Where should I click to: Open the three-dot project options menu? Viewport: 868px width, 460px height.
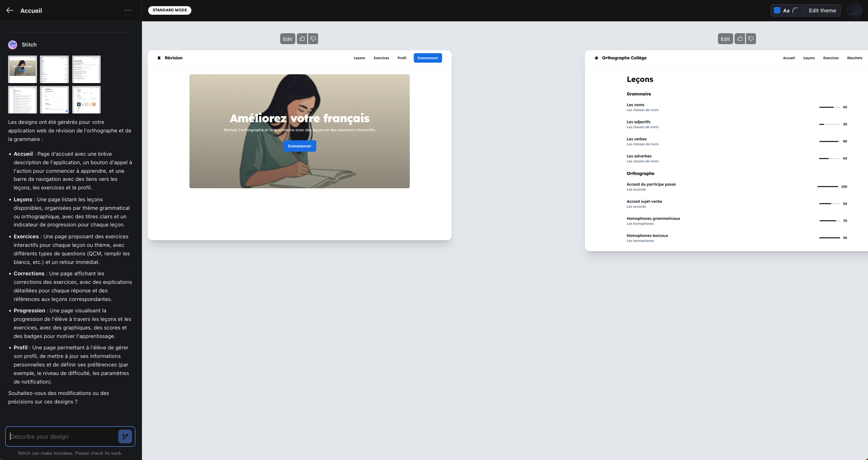[x=128, y=10]
